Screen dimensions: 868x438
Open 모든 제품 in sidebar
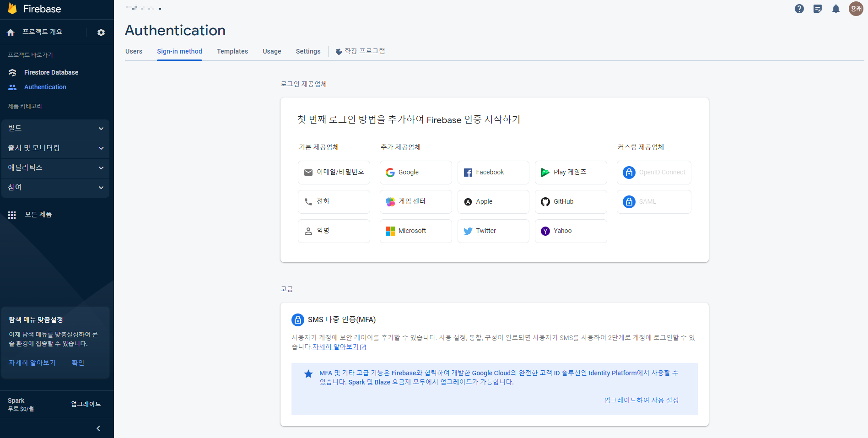coord(38,215)
